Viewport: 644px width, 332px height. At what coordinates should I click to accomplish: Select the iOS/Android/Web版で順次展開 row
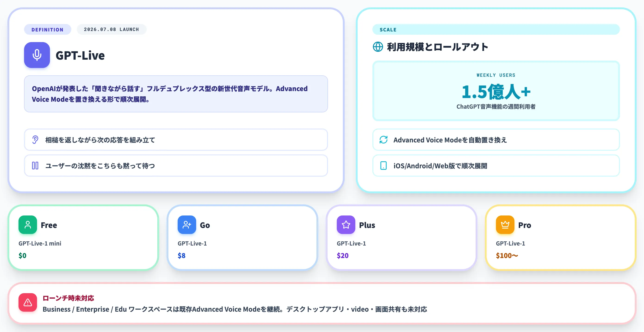coord(496,166)
